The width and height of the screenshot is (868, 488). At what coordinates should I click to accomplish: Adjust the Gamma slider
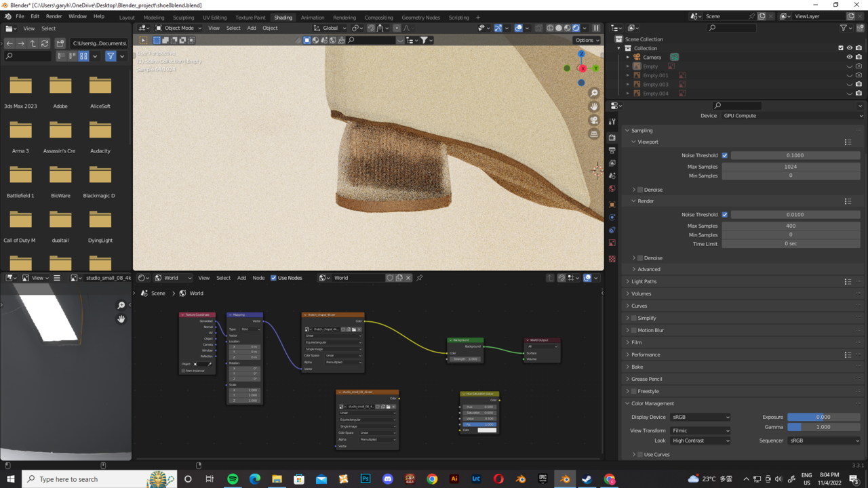[x=823, y=427]
